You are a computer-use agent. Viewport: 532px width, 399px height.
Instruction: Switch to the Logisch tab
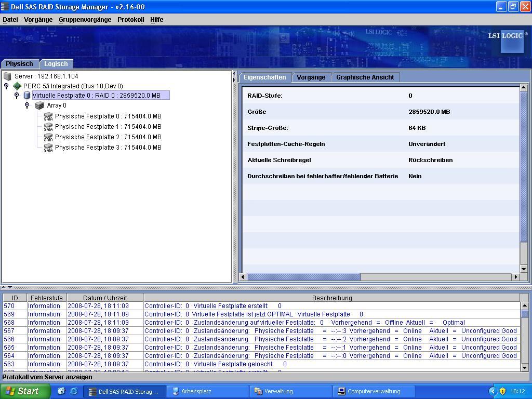56,64
